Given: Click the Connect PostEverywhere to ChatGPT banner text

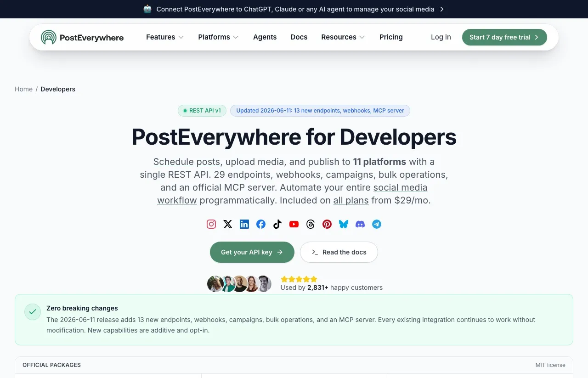Looking at the screenshot, I should [x=295, y=9].
